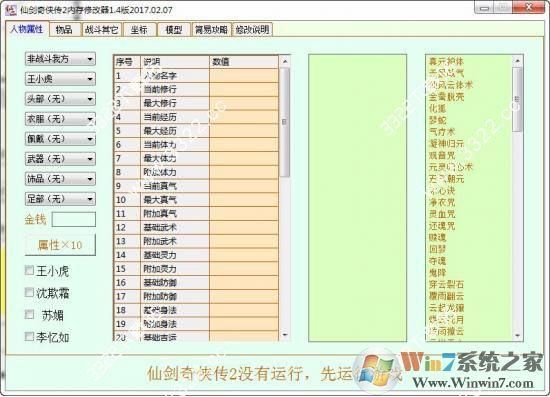Image resolution: width=550 pixels, height=397 pixels.
Task: Click the 属性×10 button
Action: pos(60,245)
